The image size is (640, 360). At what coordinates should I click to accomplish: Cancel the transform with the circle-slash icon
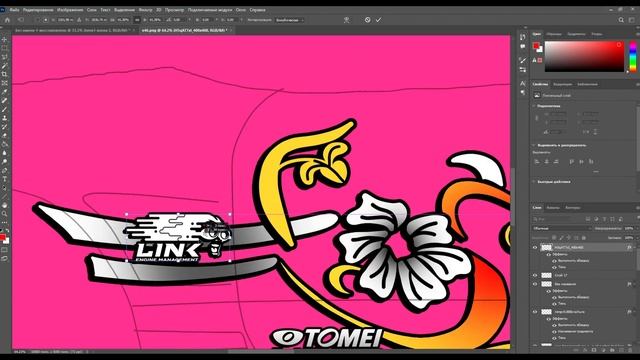(x=367, y=20)
